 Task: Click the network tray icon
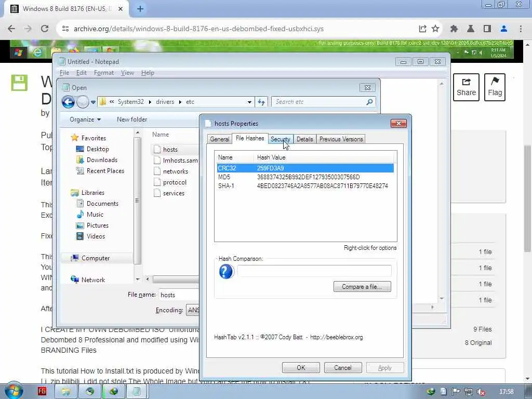[469, 392]
